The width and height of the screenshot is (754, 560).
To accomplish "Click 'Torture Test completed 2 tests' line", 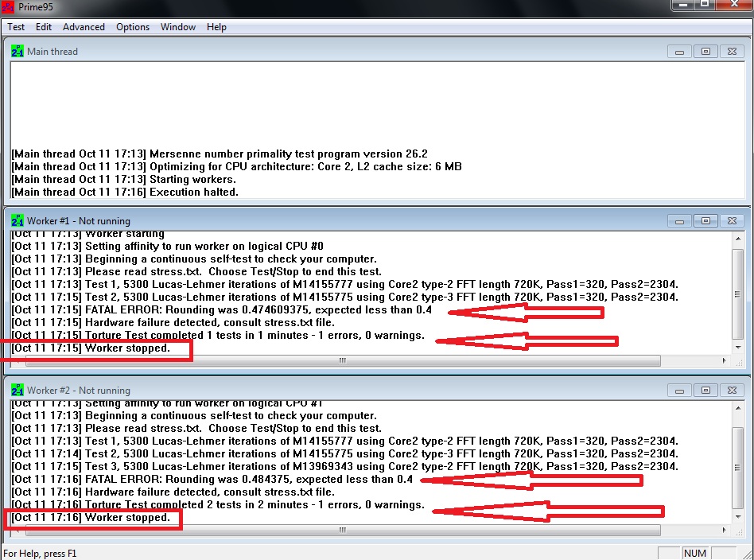I will tap(218, 504).
